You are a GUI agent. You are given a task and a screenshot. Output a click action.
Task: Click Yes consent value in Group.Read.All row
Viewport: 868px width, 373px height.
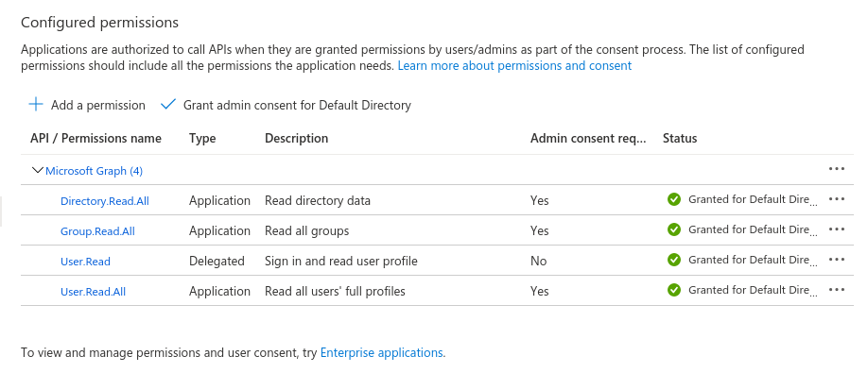[539, 230]
